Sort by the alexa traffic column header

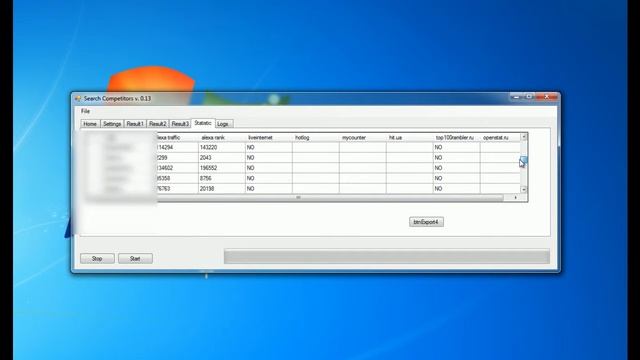177,138
